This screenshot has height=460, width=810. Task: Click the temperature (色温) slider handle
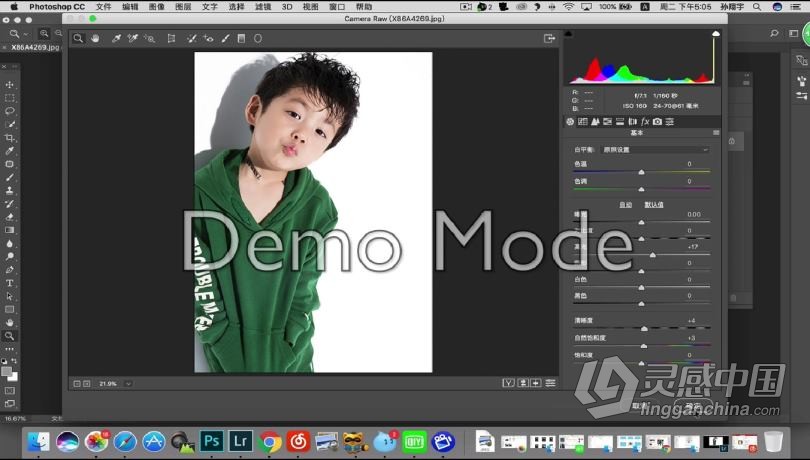click(642, 172)
